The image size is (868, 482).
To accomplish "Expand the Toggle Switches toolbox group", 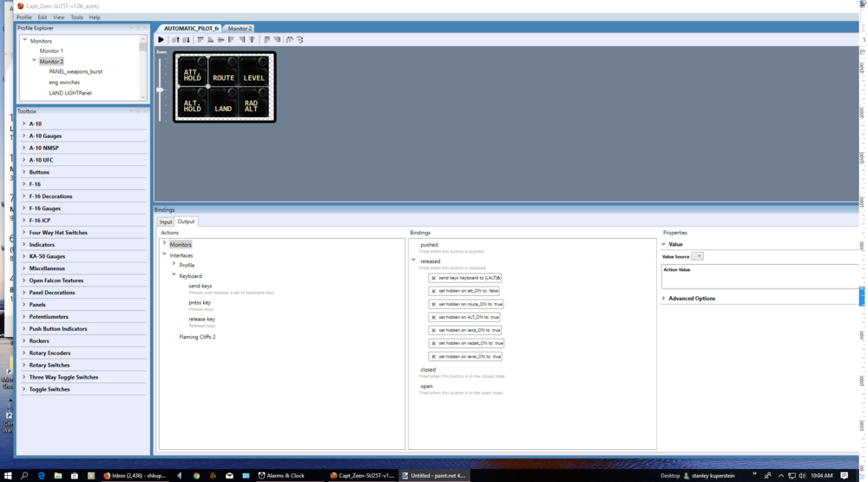I will [x=23, y=389].
